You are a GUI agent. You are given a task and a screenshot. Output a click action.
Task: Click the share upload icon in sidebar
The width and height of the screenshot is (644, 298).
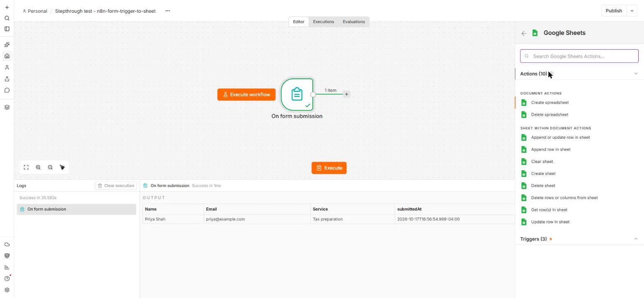coord(7,79)
